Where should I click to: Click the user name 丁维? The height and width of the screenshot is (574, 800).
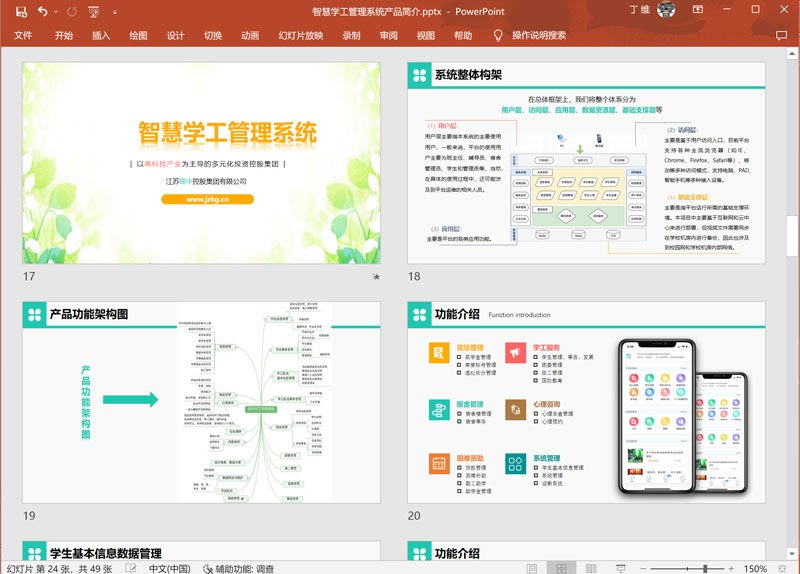pyautogui.click(x=639, y=10)
